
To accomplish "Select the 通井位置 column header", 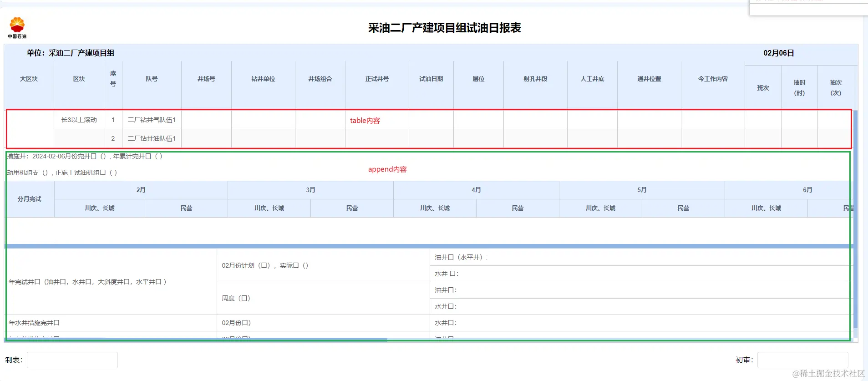I will click(x=649, y=79).
